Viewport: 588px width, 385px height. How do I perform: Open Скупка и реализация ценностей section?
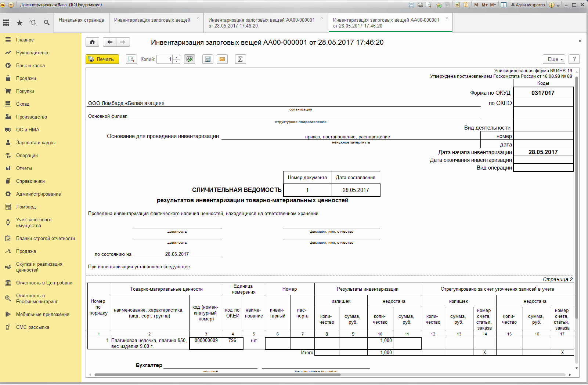coord(40,267)
